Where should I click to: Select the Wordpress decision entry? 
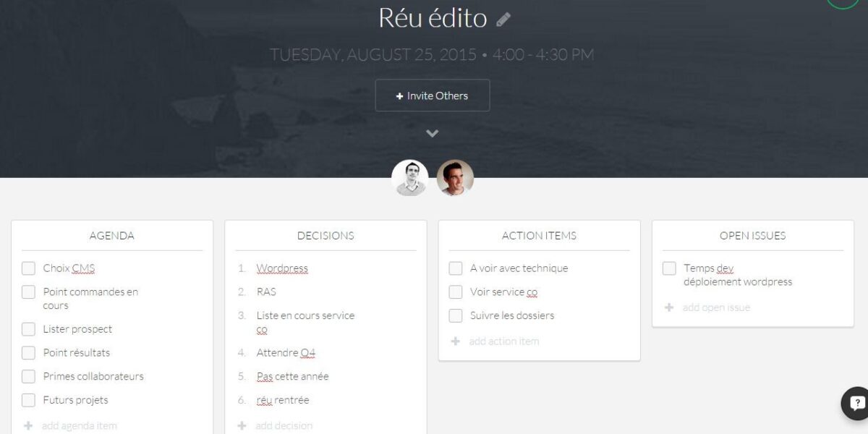pyautogui.click(x=282, y=268)
